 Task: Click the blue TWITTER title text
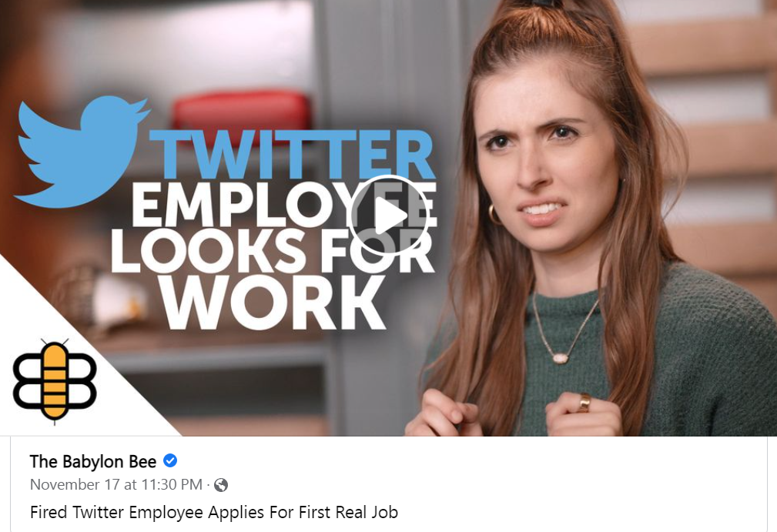(293, 155)
